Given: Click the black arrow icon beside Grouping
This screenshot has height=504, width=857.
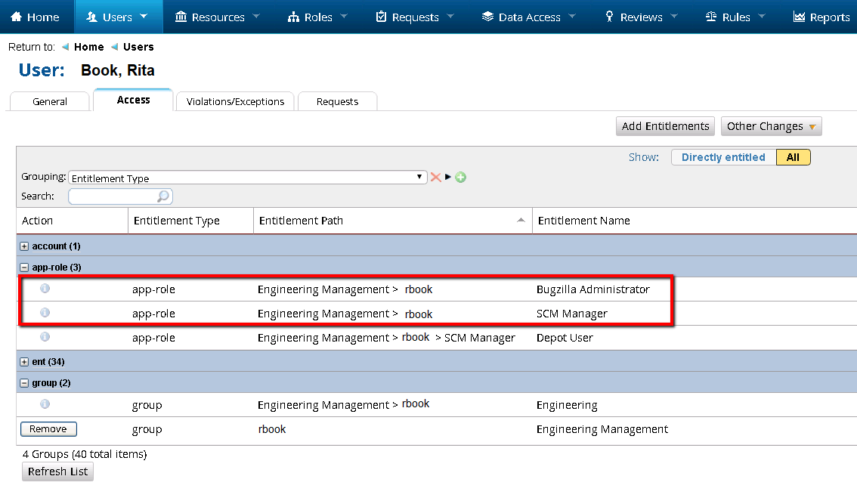Looking at the screenshot, I should (x=448, y=177).
